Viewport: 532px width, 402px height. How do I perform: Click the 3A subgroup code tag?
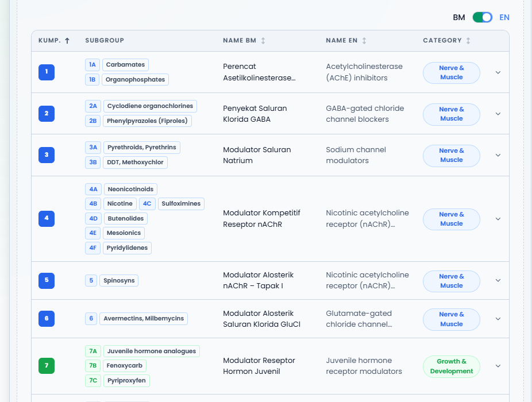(x=93, y=148)
